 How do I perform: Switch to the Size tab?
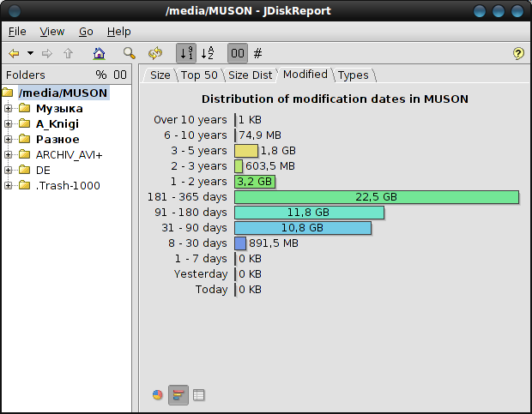[x=160, y=75]
